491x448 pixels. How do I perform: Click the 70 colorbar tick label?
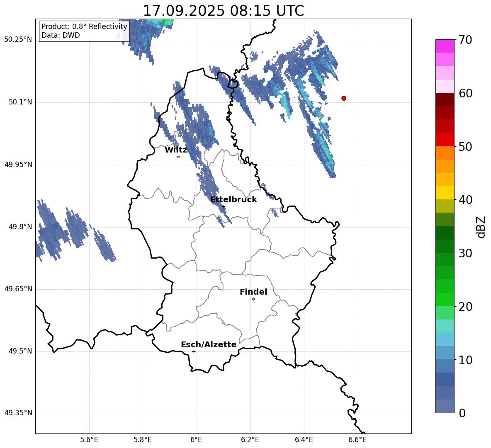point(465,40)
